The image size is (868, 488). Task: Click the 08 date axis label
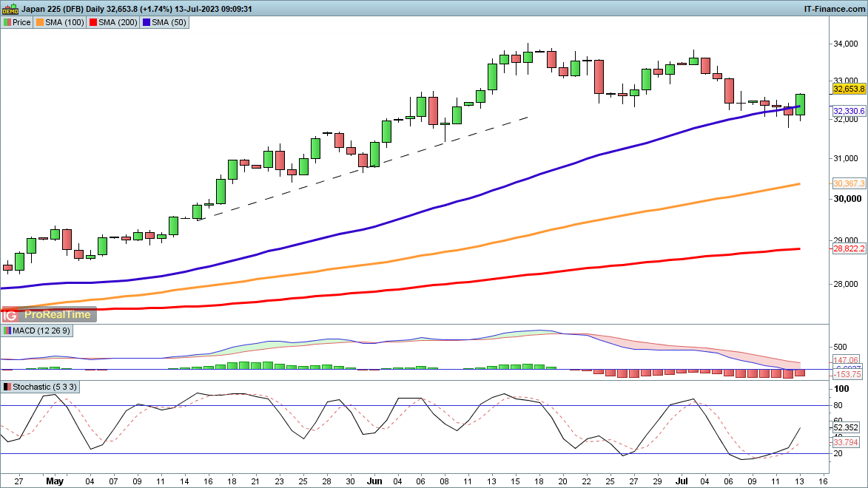445,481
